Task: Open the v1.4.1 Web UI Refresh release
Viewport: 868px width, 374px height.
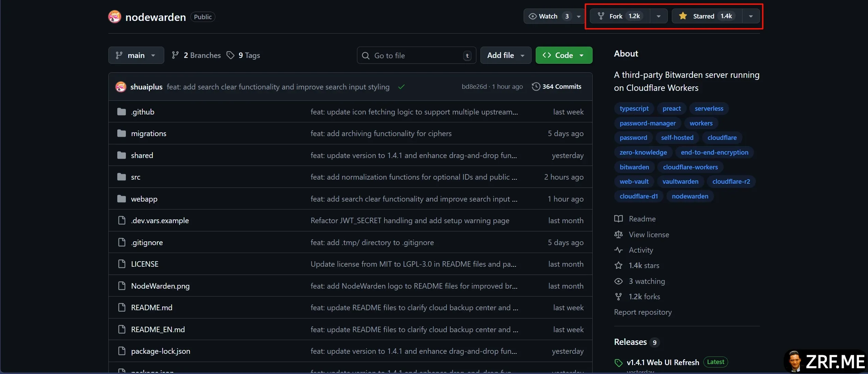Action: click(663, 362)
